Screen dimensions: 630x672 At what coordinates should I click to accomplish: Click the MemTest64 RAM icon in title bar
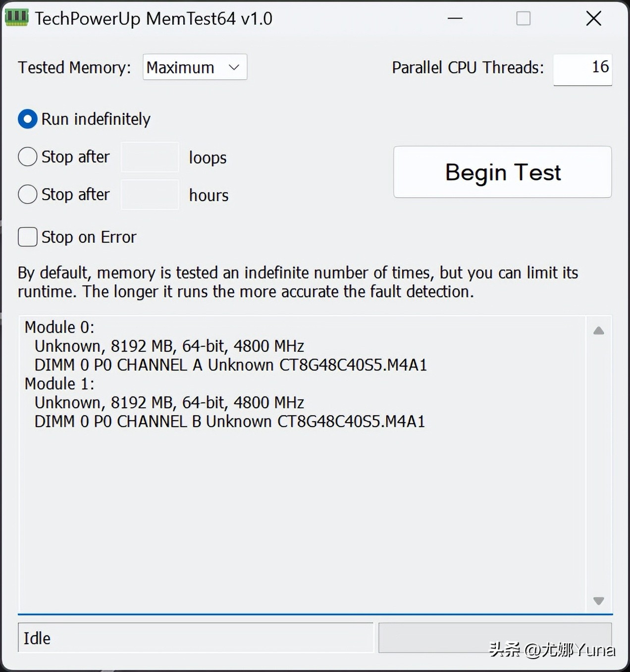coord(16,18)
